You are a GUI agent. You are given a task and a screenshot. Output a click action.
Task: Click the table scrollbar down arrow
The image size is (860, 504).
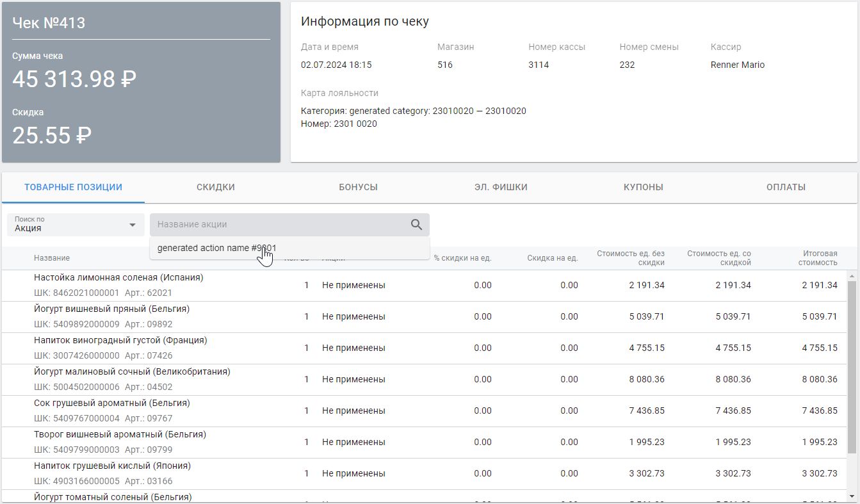point(852,497)
